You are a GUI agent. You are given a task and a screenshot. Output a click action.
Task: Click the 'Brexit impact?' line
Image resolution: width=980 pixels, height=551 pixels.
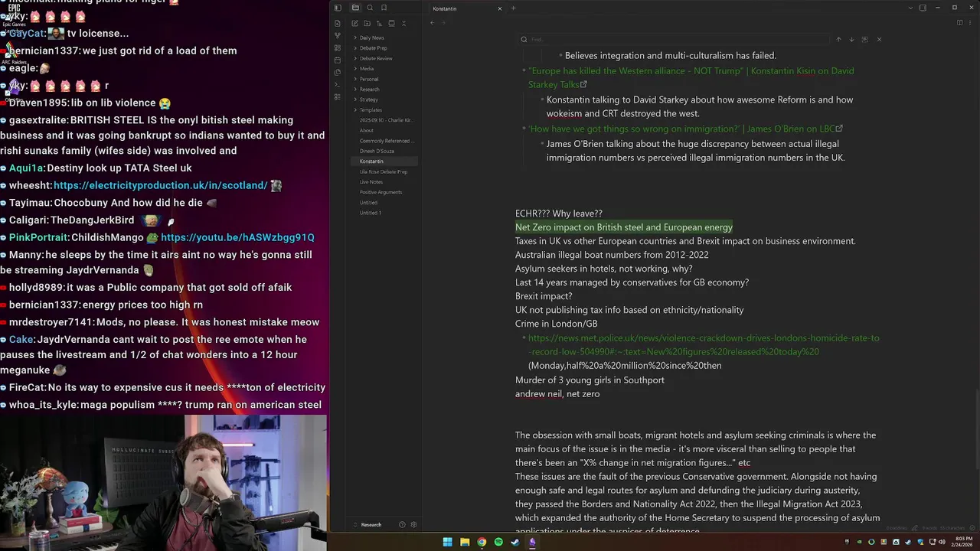[x=544, y=296]
